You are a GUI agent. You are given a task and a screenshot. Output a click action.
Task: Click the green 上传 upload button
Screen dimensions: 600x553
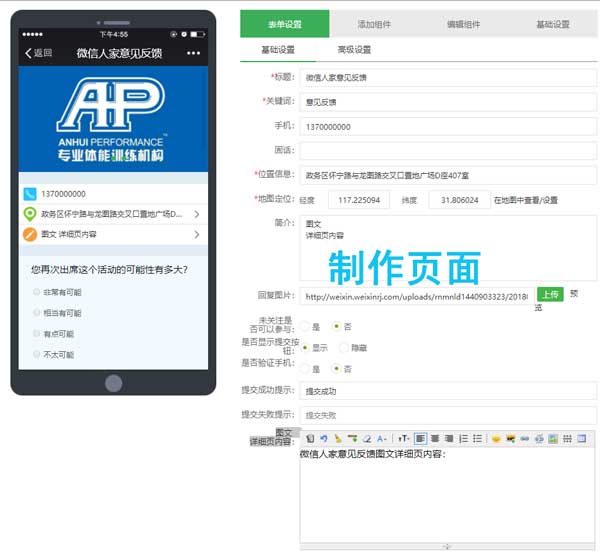point(550,295)
